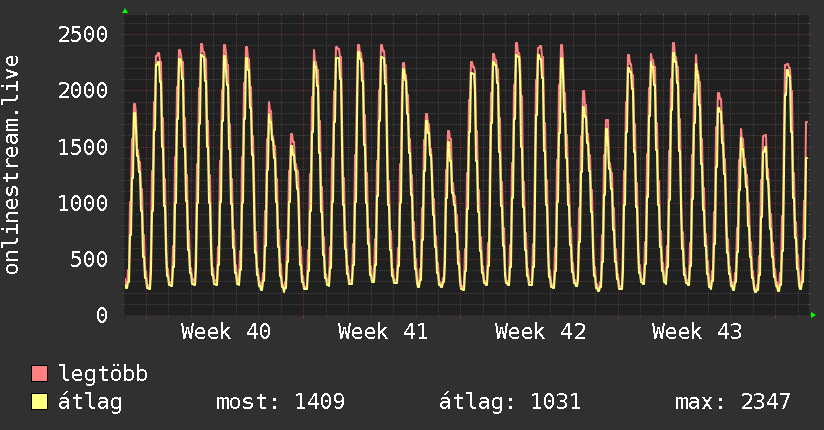The width and height of the screenshot is (824, 430).
Task: Click the 500 y-axis label
Action: coord(89,259)
